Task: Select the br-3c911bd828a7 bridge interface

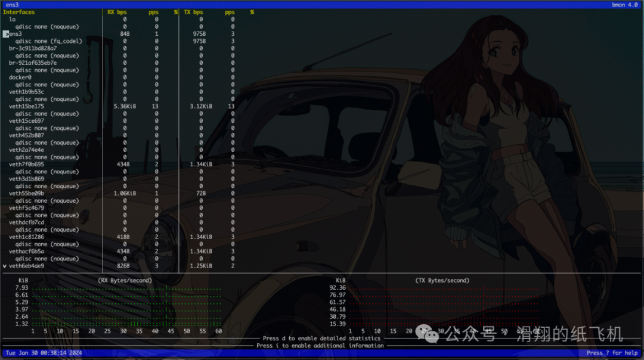Action: [x=33, y=48]
